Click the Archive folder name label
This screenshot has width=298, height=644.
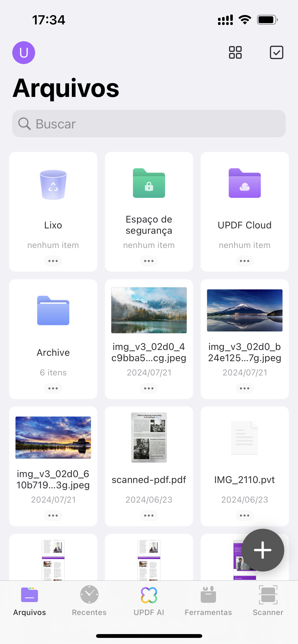click(53, 353)
